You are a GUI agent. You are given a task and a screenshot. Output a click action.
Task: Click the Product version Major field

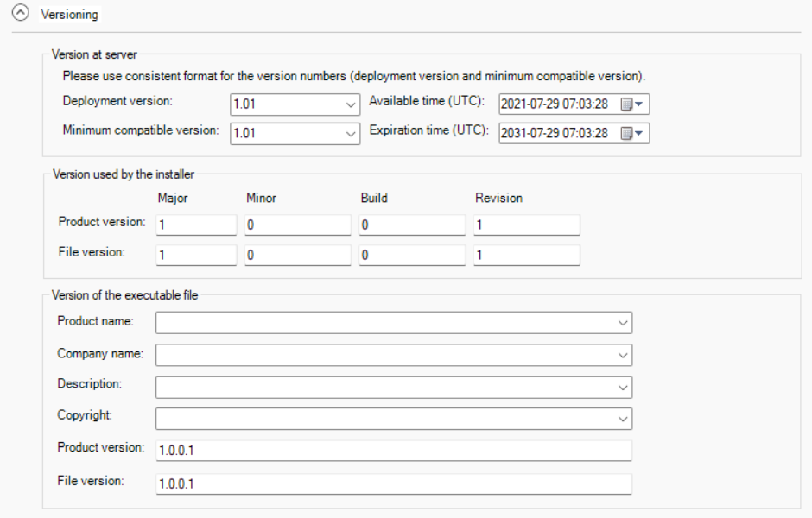196,225
